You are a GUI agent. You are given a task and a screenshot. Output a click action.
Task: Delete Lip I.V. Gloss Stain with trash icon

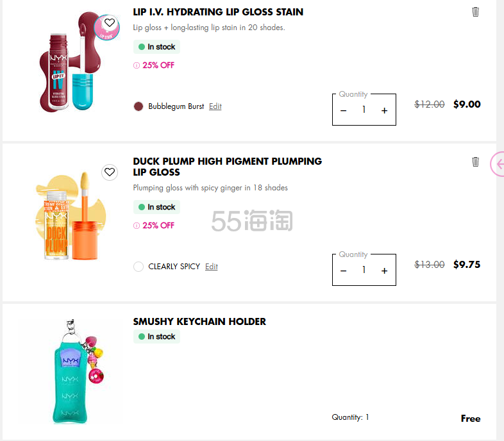(475, 12)
